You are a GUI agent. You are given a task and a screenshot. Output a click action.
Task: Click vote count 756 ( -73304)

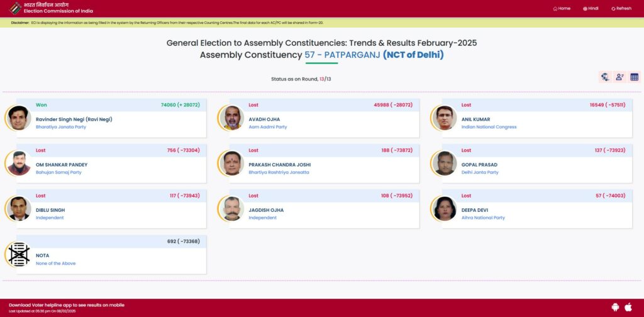pos(183,151)
